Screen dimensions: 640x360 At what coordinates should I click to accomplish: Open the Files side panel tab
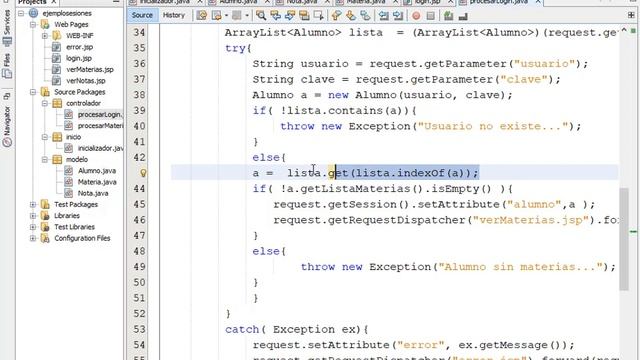click(7, 65)
